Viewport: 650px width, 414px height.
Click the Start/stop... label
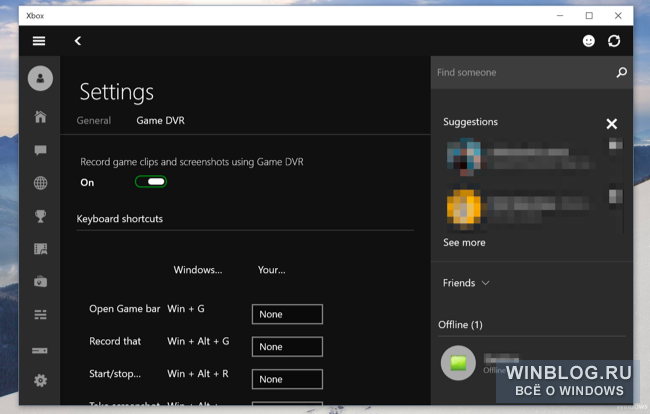(115, 373)
